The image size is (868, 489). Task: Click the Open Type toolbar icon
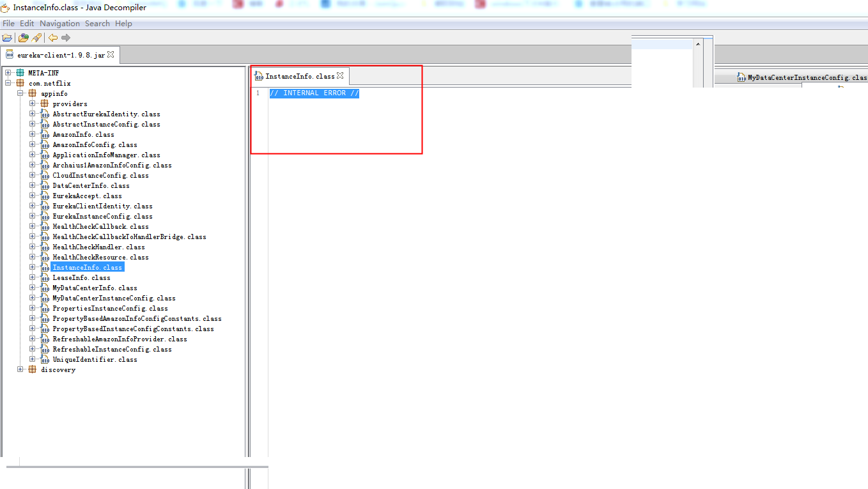pyautogui.click(x=23, y=38)
